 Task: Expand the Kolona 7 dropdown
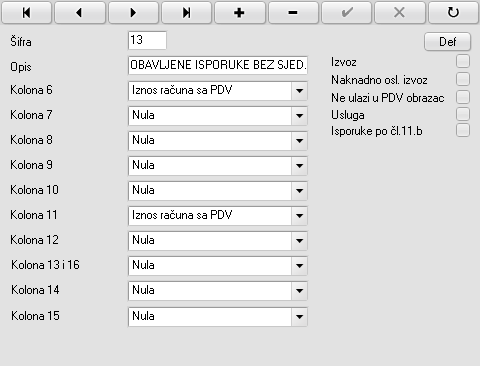[x=299, y=116]
